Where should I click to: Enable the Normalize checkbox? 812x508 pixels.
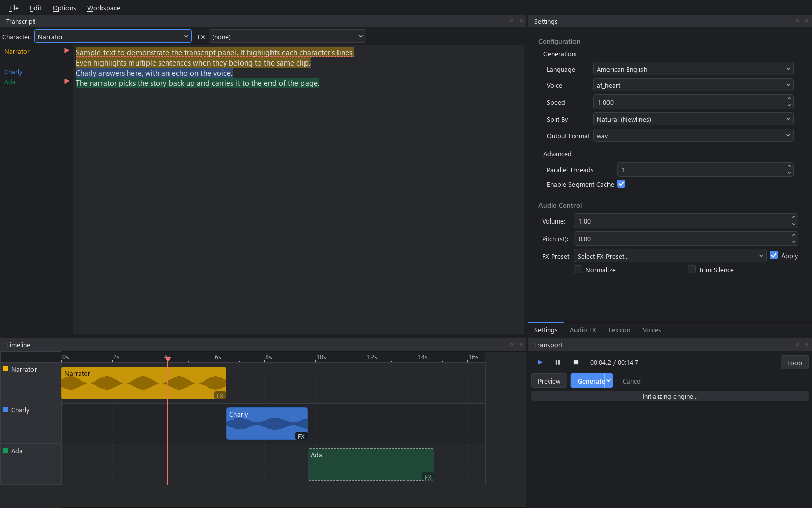[578, 270]
